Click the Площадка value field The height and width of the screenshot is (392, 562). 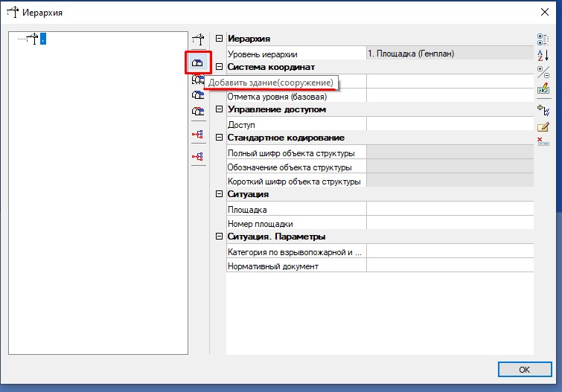[450, 210]
